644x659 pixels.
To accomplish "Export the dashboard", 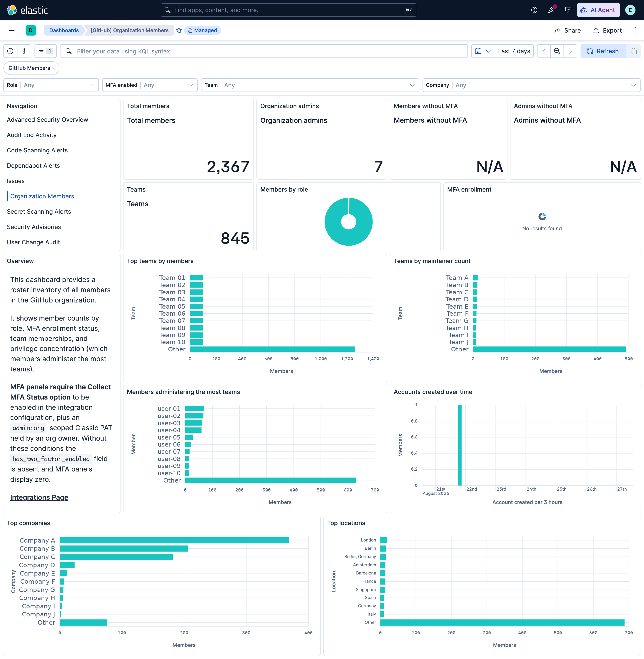I will pyautogui.click(x=607, y=30).
